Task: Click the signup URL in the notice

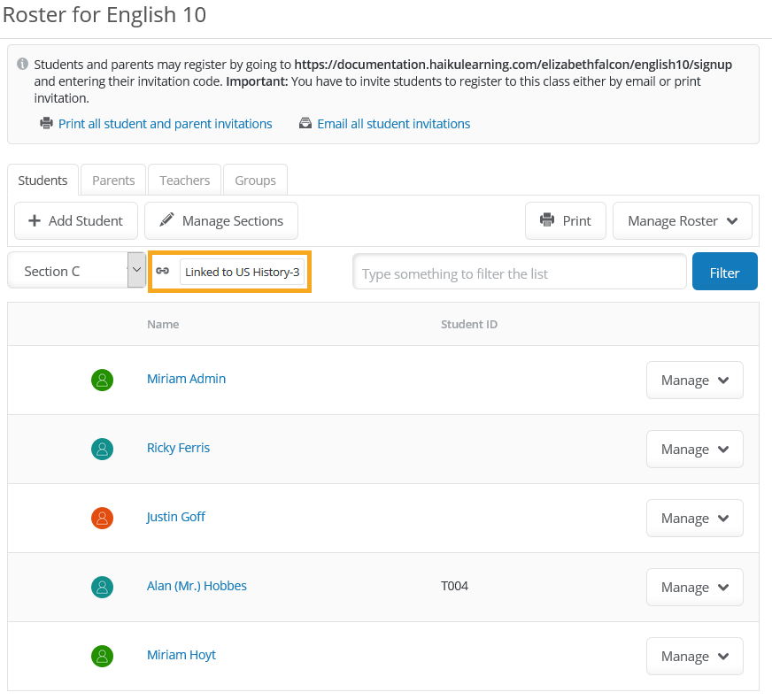Action: pos(513,65)
